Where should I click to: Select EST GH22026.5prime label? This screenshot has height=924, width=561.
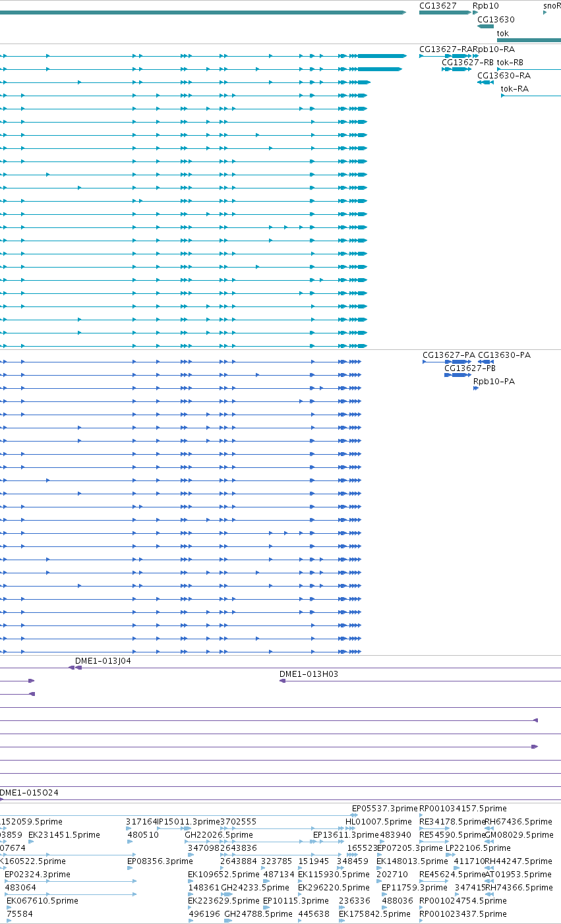[218, 835]
